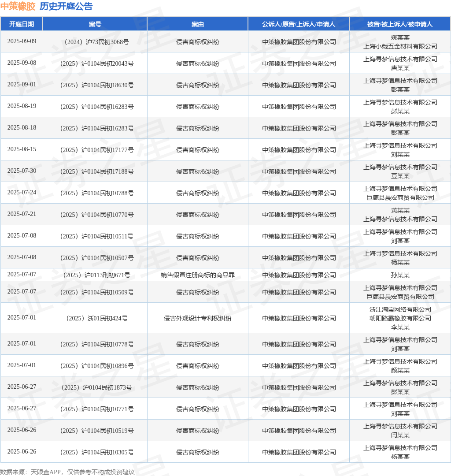The width and height of the screenshot is (451, 476).
Task: Click case number (2025)沪0104民初10896号
Action: 95,366
